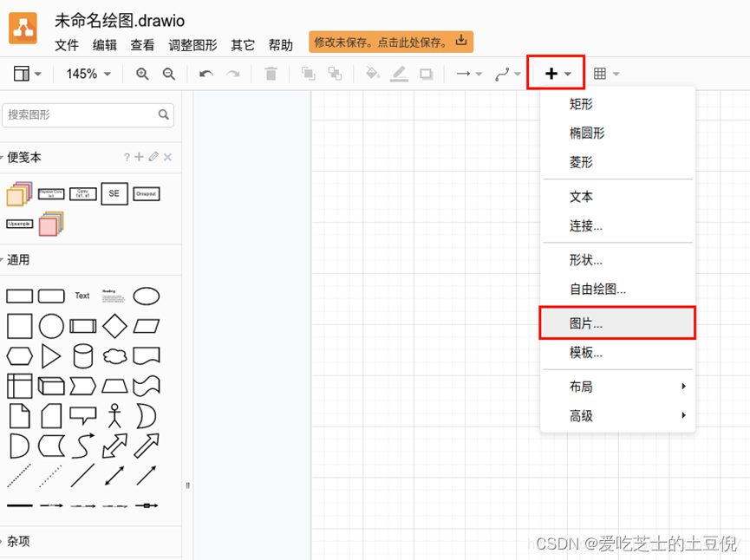Screen dimensions: 750x560
Task: Choose 矩形 from the insert menu
Action: click(617, 104)
